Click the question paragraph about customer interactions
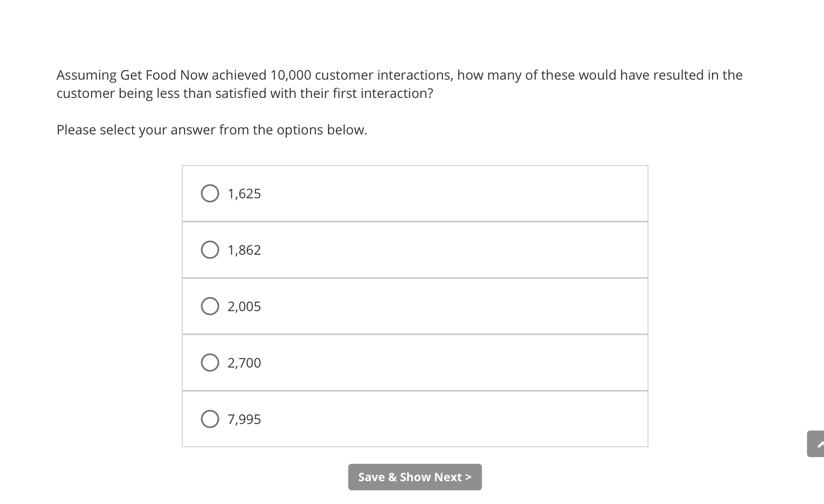 click(399, 84)
